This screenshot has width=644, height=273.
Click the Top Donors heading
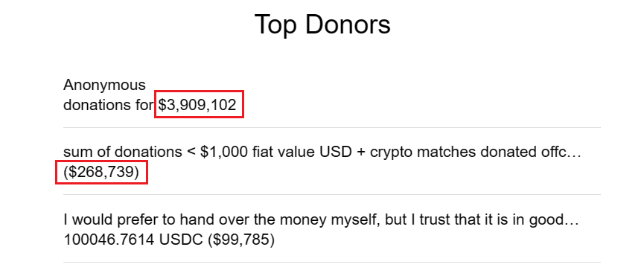click(322, 25)
